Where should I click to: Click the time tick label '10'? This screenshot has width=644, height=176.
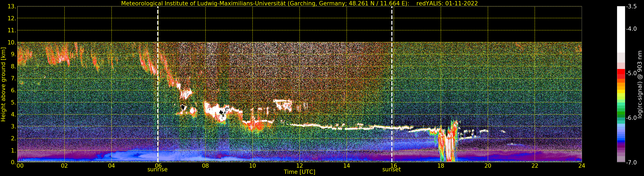[252, 166]
